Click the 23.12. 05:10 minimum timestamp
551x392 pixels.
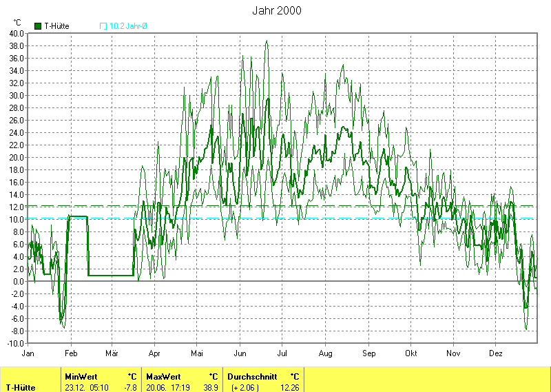pos(85,387)
